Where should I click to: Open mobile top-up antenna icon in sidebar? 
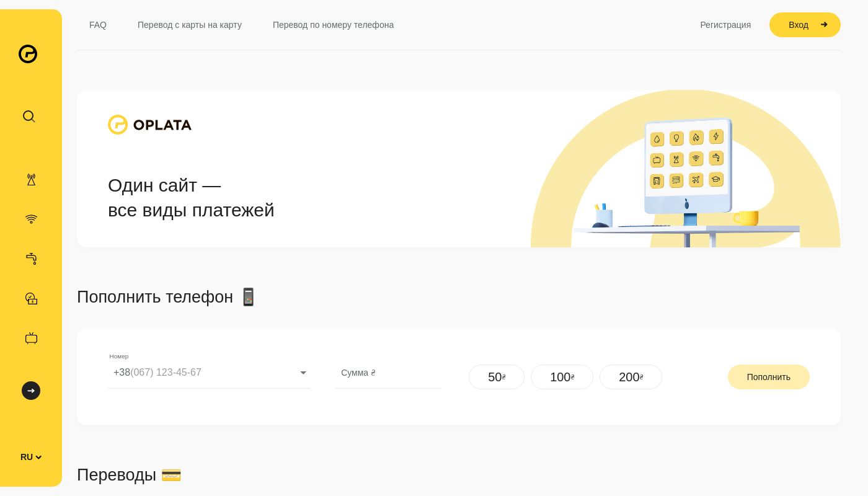[x=31, y=180]
